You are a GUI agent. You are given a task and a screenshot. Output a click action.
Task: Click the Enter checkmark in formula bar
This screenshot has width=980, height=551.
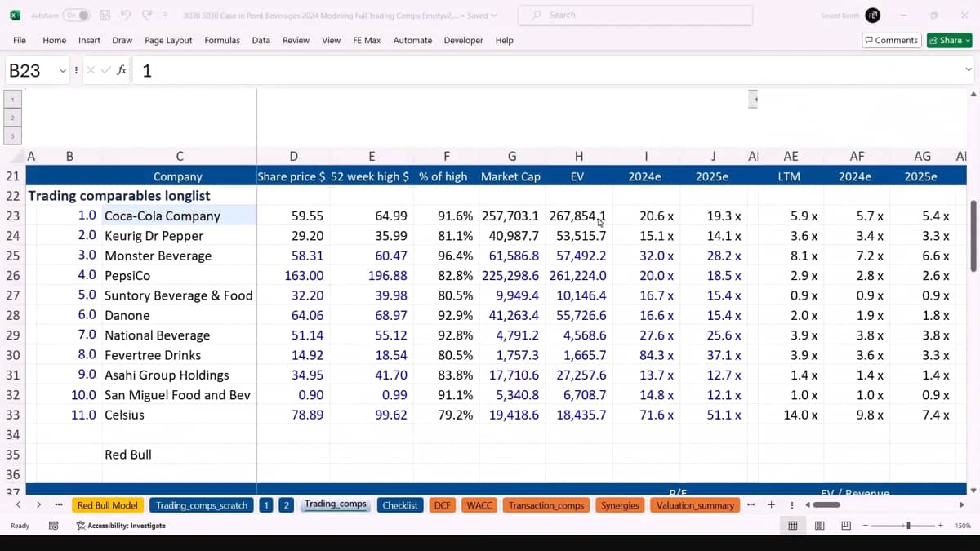pyautogui.click(x=106, y=71)
